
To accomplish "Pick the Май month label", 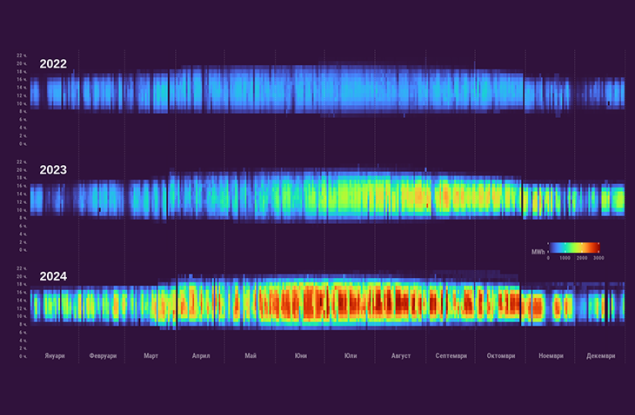I will (249, 355).
